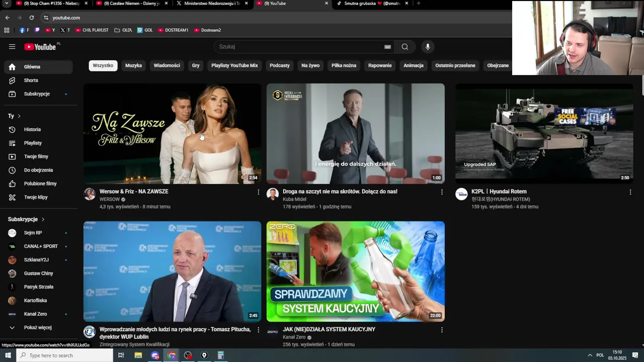The width and height of the screenshot is (644, 362).
Task: Open the browser apps grid shortcut
Action: [7, 30]
